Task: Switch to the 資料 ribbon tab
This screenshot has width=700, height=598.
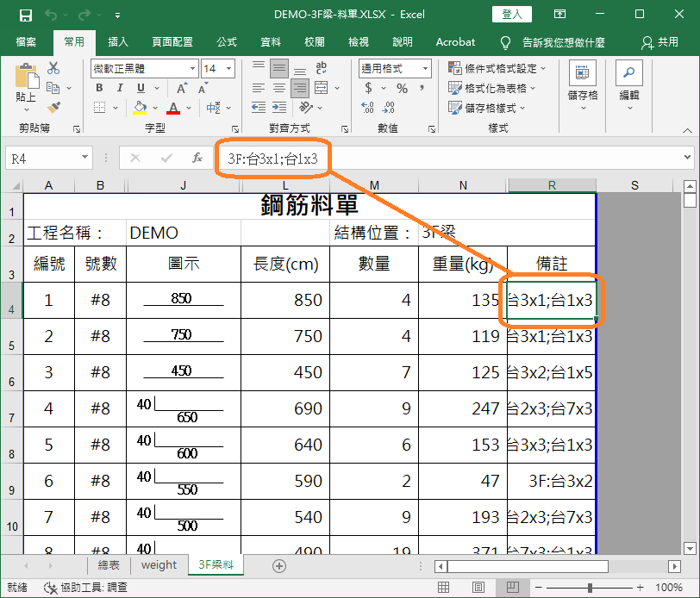Action: point(271,42)
